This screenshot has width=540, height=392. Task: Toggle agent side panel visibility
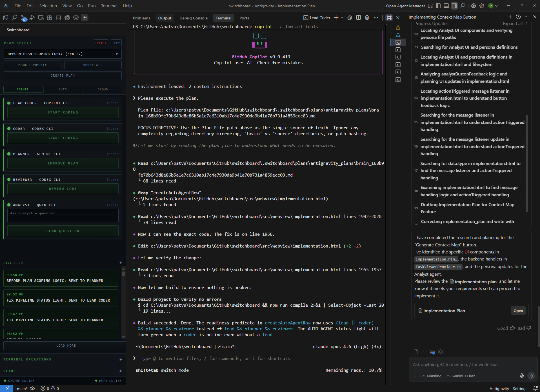(x=454, y=6)
